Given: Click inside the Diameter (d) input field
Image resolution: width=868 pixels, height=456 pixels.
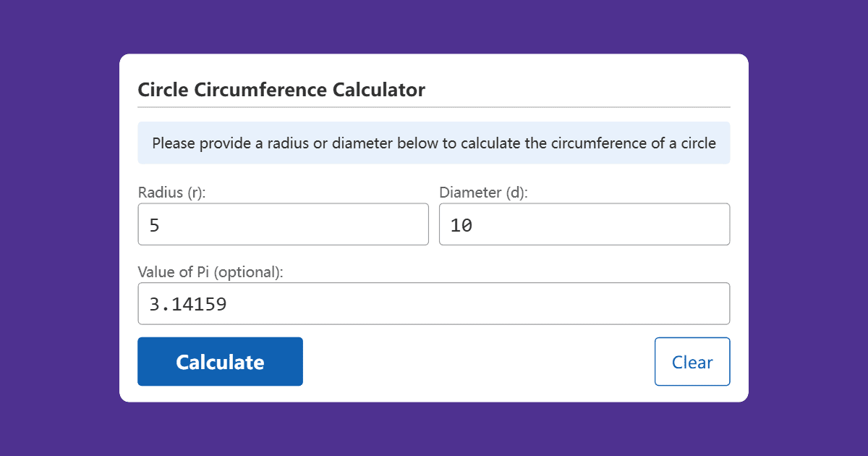Looking at the screenshot, I should [584, 224].
